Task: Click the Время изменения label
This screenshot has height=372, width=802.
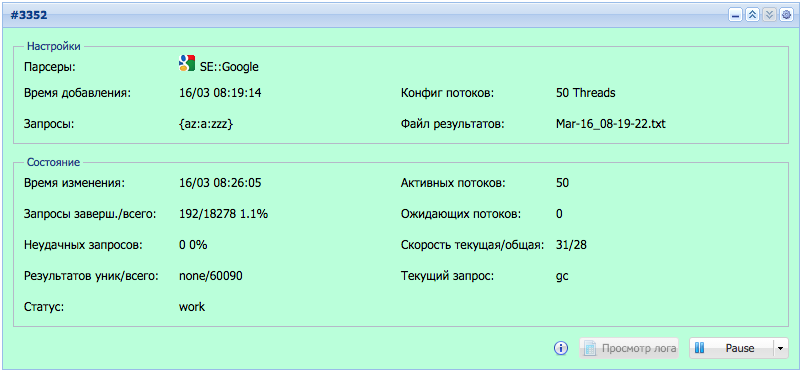Action: point(74,183)
